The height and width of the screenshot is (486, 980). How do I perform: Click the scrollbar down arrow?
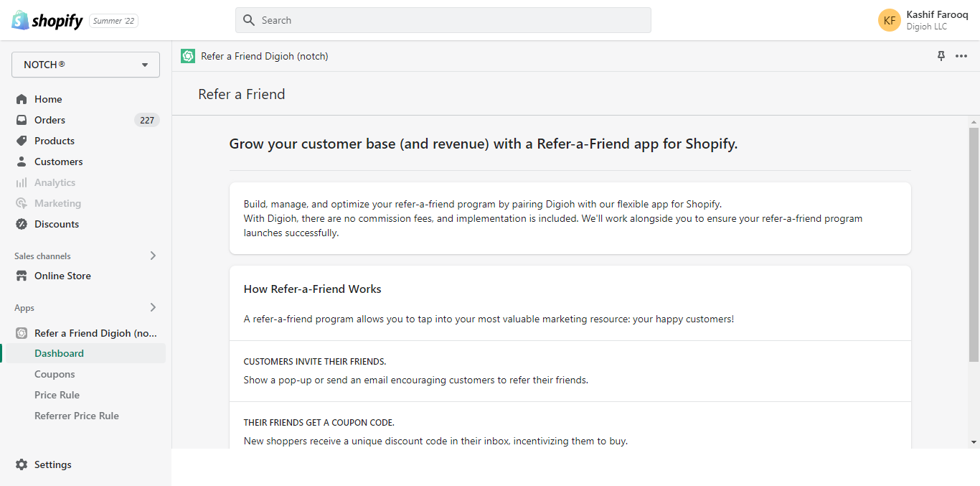tap(974, 442)
